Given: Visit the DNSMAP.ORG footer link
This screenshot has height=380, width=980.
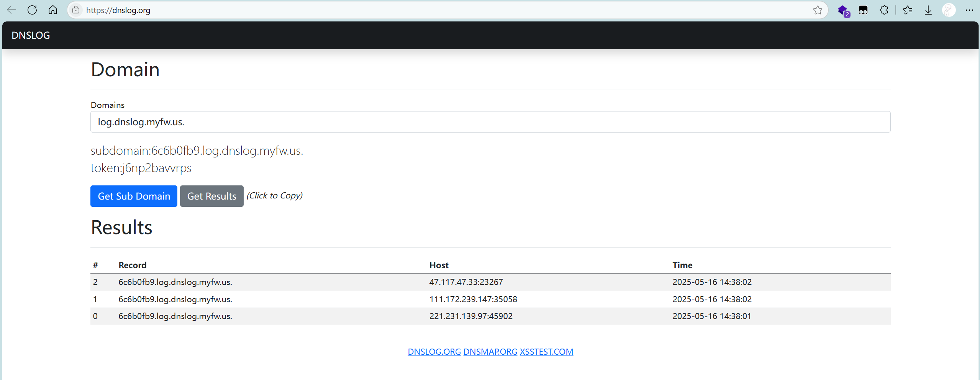Looking at the screenshot, I should (x=490, y=352).
